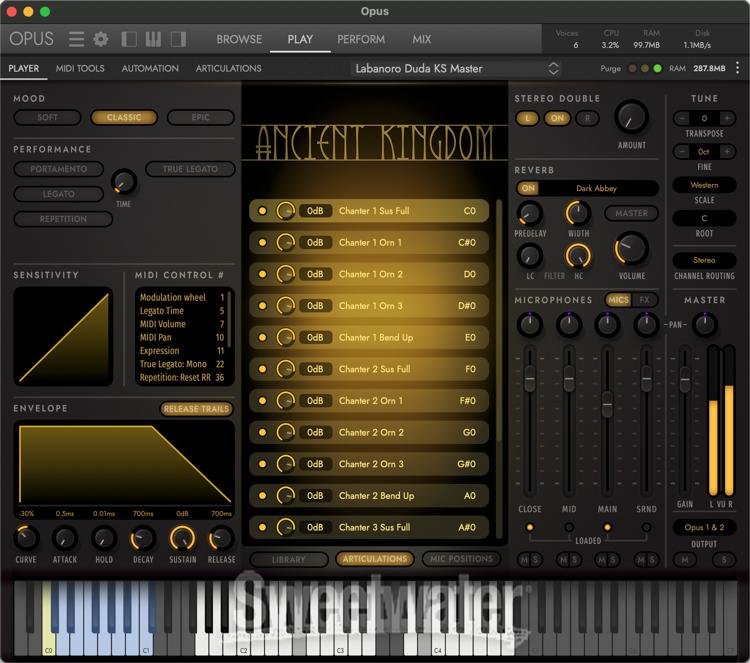Select the Chanter 1 Bend Up articulation
The height and width of the screenshot is (663, 750).
[375, 337]
